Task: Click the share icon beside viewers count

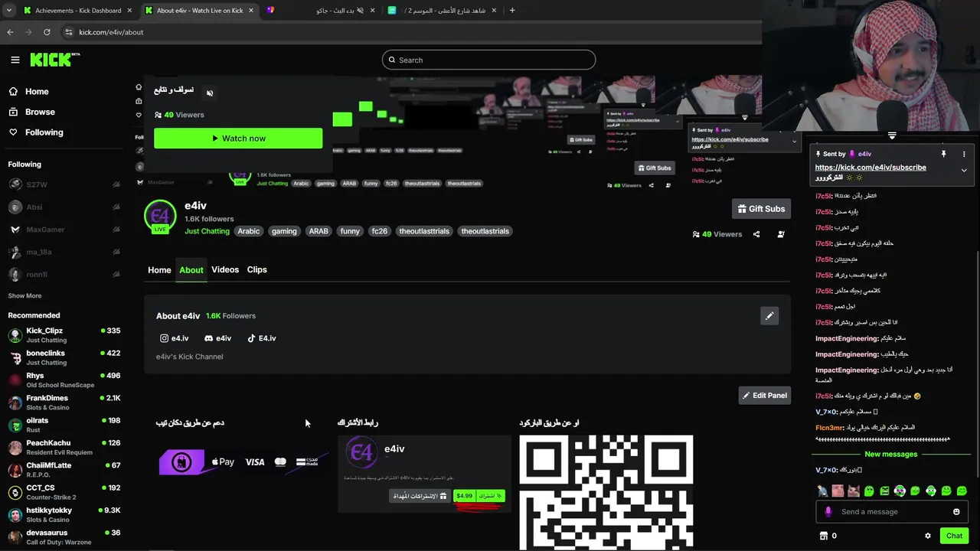Action: pos(756,234)
